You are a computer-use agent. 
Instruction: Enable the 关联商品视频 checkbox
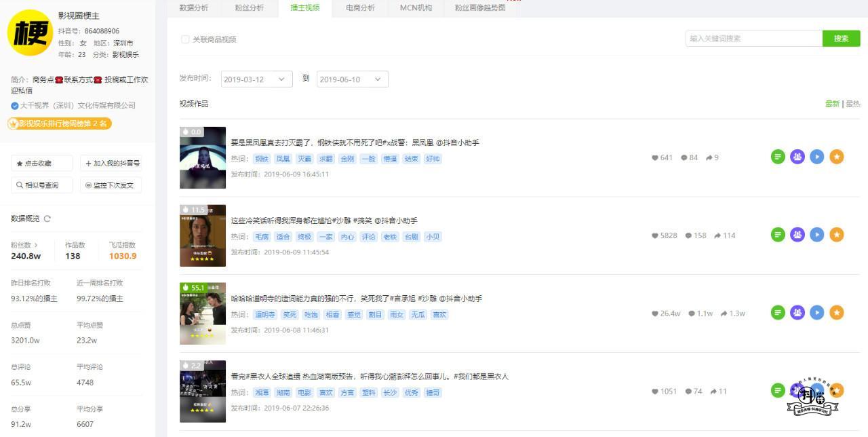(185, 39)
